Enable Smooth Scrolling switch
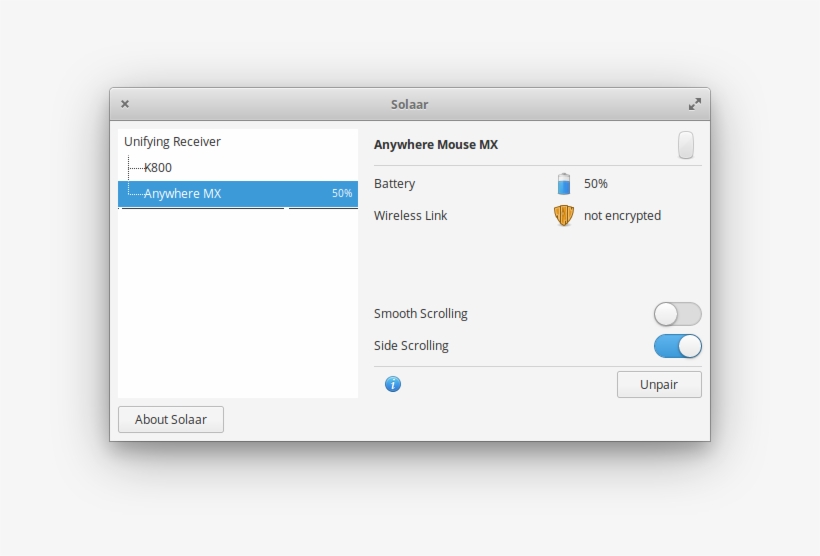This screenshot has width=820, height=556. pyautogui.click(x=677, y=314)
